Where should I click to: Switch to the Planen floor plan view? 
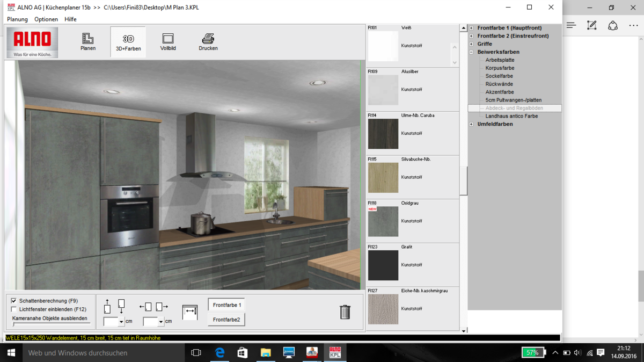click(x=88, y=42)
